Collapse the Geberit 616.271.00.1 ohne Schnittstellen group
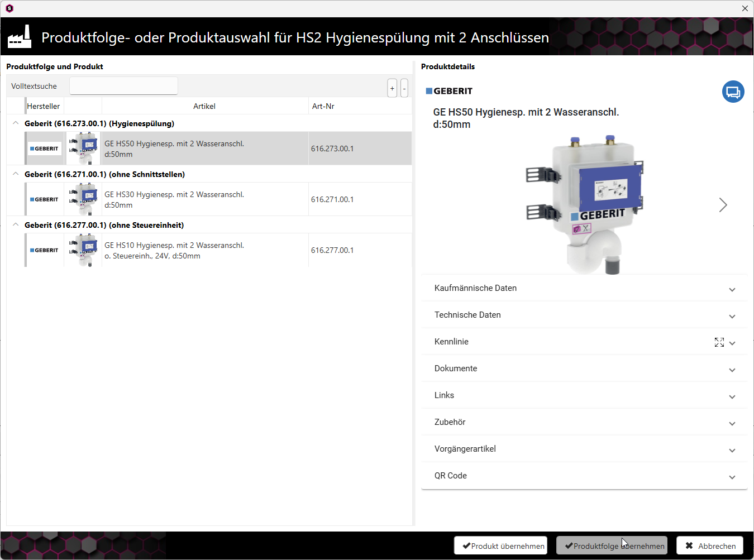The height and width of the screenshot is (560, 754). point(16,174)
